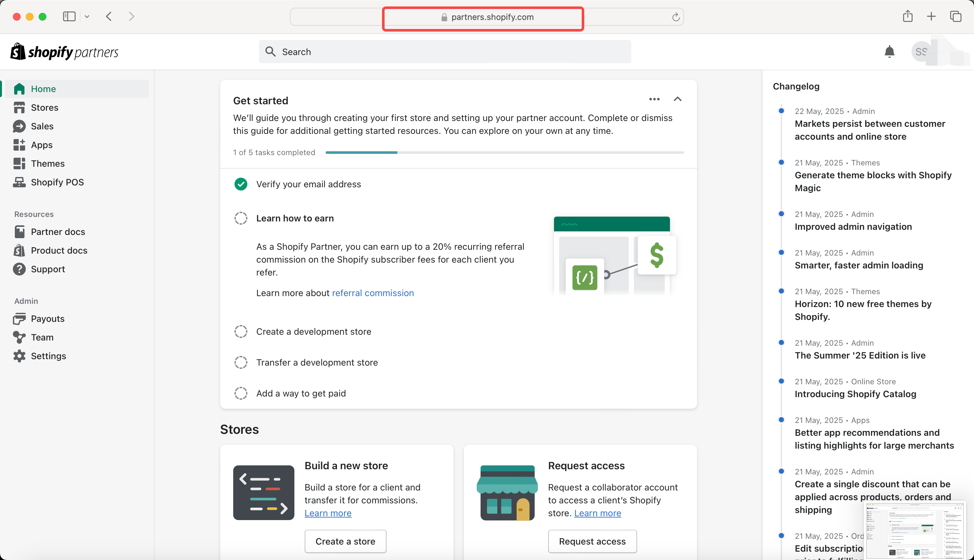The width and height of the screenshot is (974, 560).
Task: Toggle Learn how to earn task circle
Action: [x=241, y=219]
